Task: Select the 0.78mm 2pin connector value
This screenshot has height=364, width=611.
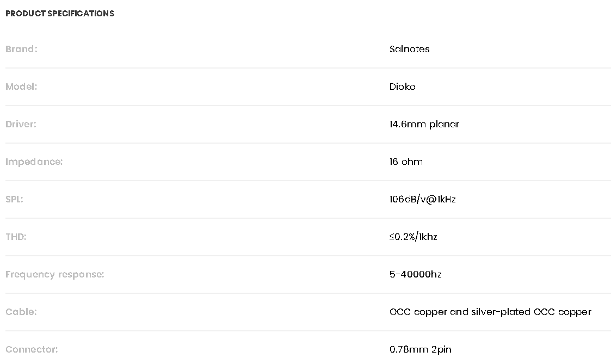Action: (x=420, y=349)
